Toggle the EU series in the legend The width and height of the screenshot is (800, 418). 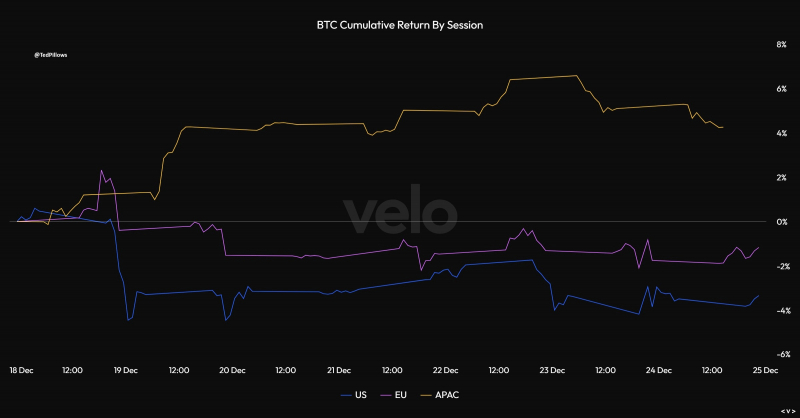pos(394,395)
